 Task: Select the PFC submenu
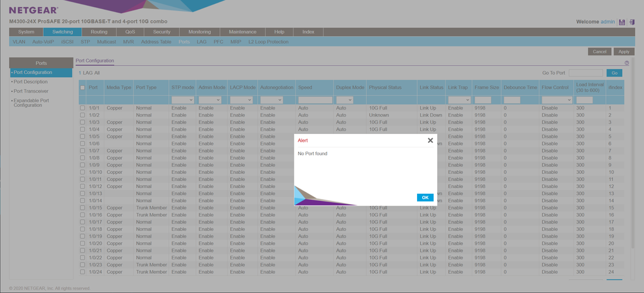click(219, 42)
